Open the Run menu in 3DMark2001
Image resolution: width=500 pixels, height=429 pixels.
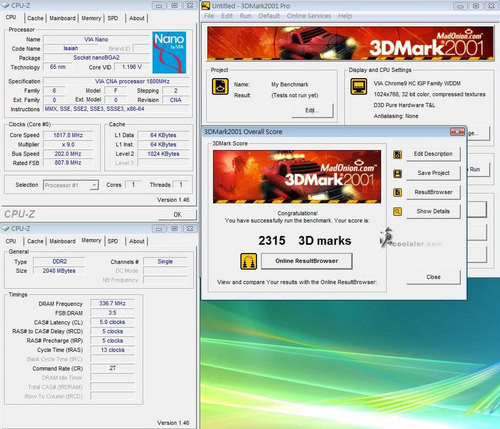pyautogui.click(x=246, y=16)
